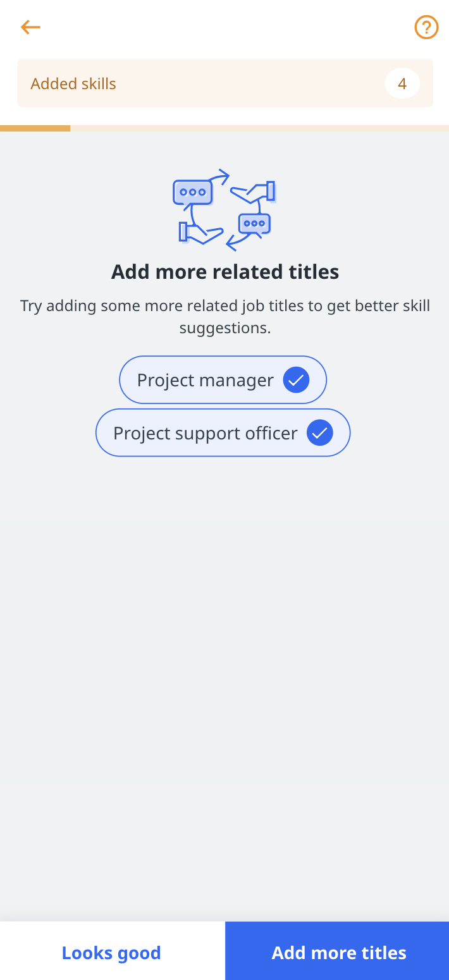This screenshot has width=449, height=980.
Task: Click the description text about job titles
Action: click(x=225, y=317)
